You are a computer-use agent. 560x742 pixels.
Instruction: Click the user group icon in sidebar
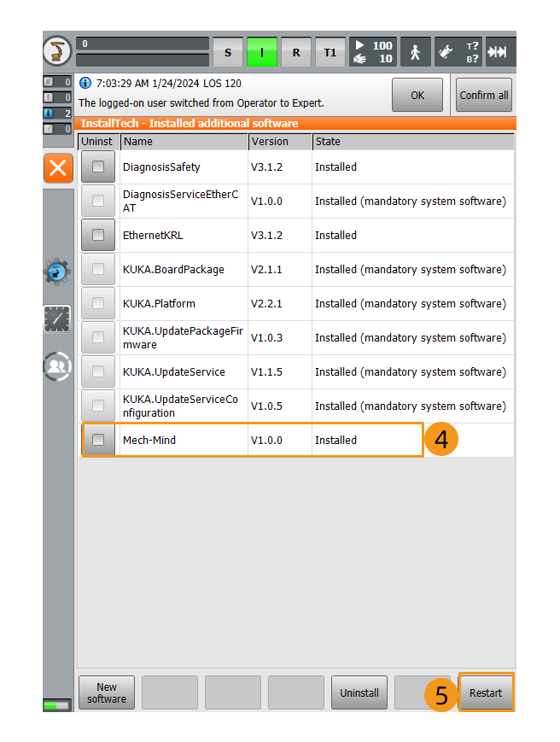[57, 366]
